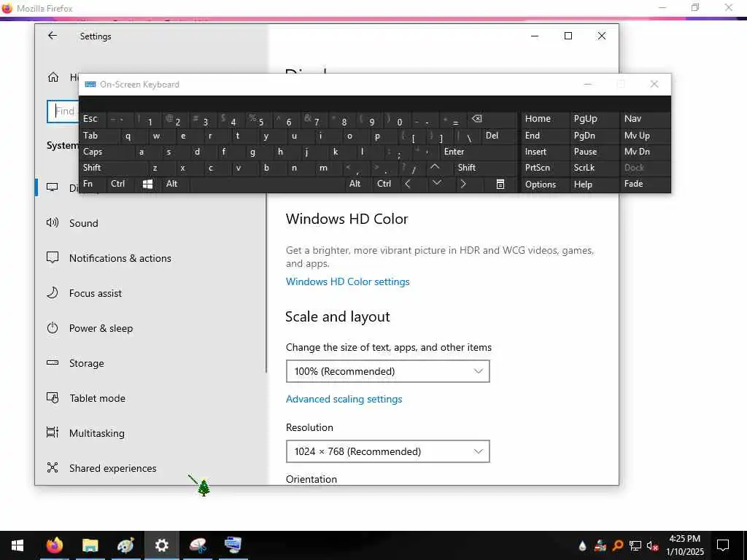The width and height of the screenshot is (747, 560).
Task: Click Backspace key icon on On-Screen Keyboard
Action: click(491, 119)
